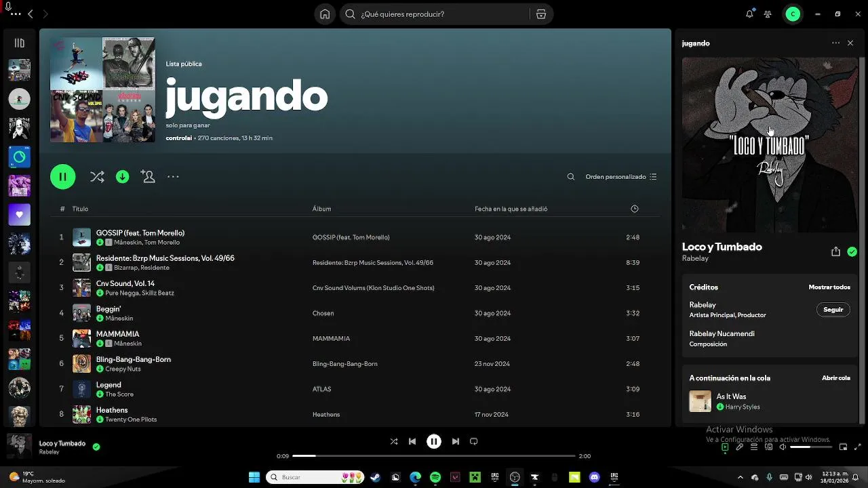Open more options for the jugando playlist

(x=173, y=177)
